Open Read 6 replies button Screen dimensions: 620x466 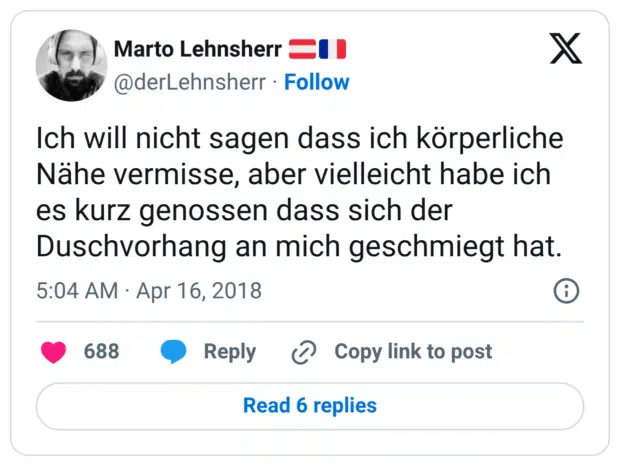coord(310,405)
